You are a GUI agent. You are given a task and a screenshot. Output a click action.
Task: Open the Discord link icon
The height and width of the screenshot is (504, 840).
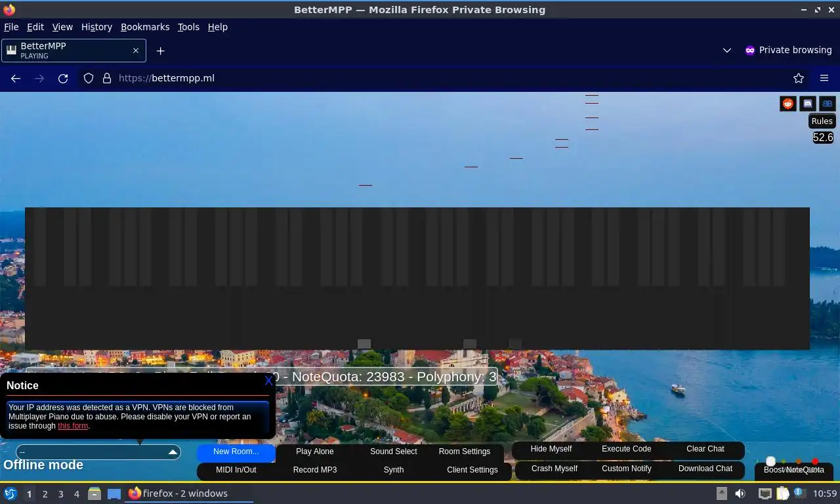(x=808, y=104)
